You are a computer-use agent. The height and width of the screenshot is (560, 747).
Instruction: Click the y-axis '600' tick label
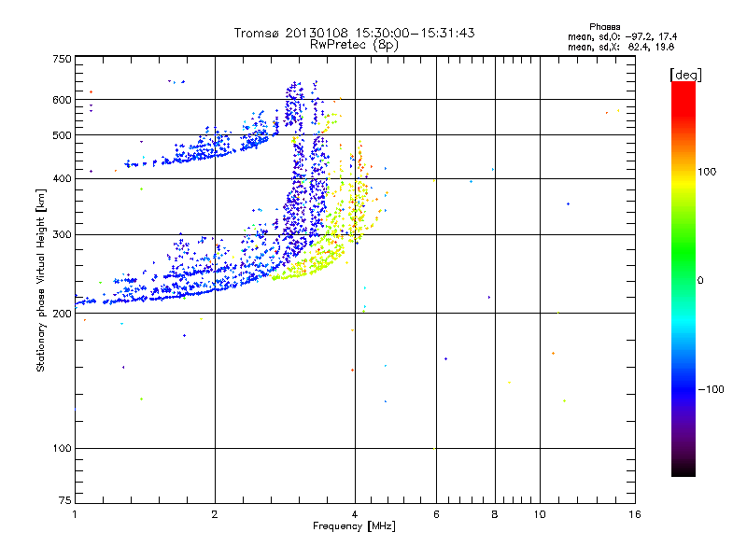62,100
